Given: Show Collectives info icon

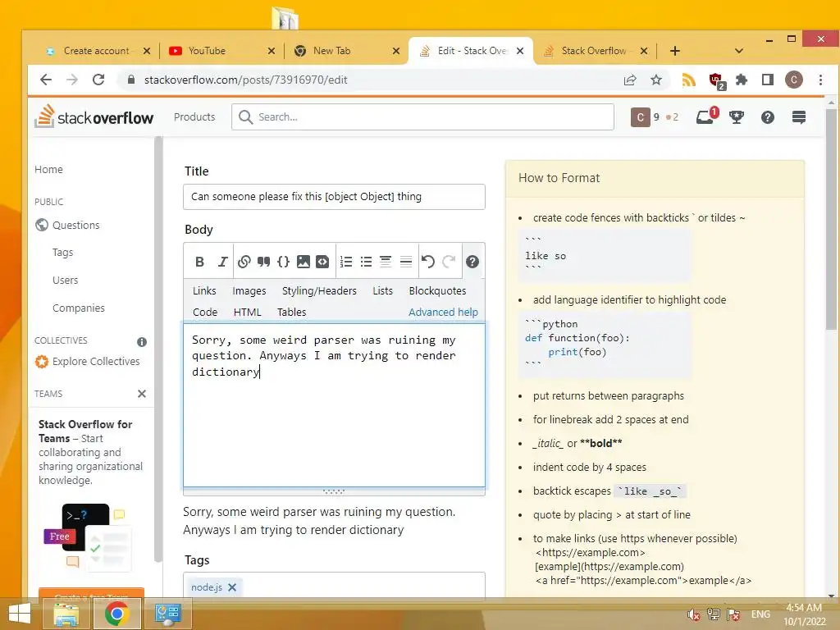Looking at the screenshot, I should [x=141, y=342].
